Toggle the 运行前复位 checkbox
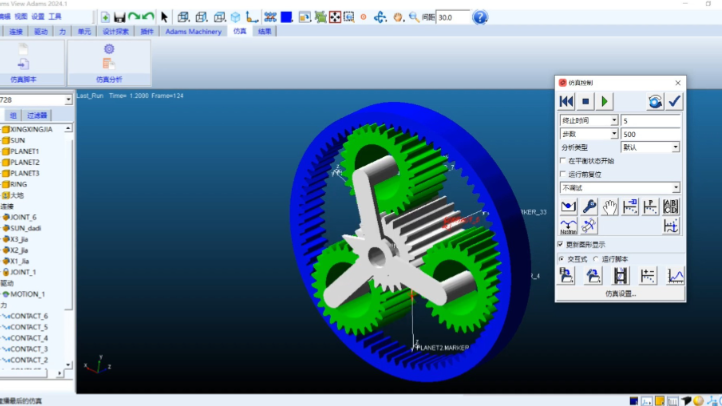The image size is (722, 406). pyautogui.click(x=562, y=173)
